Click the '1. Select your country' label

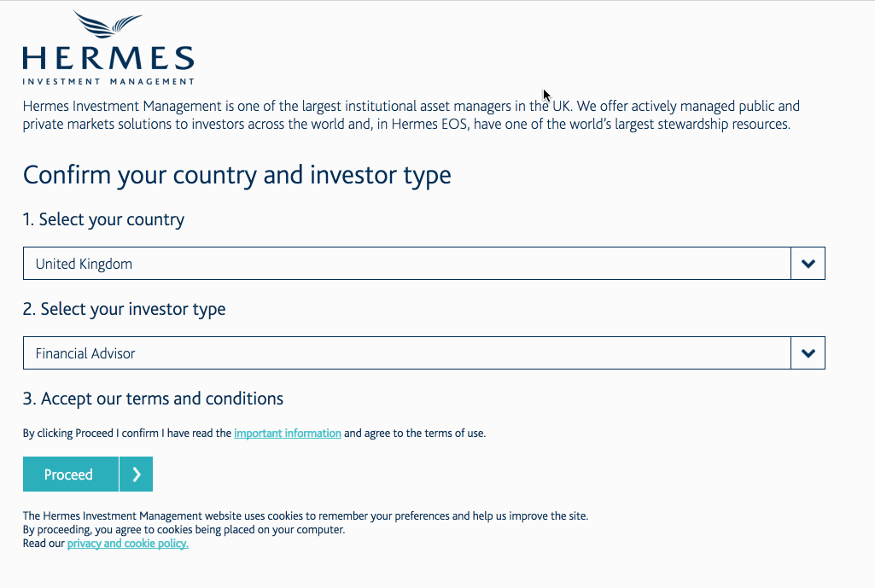pos(103,219)
